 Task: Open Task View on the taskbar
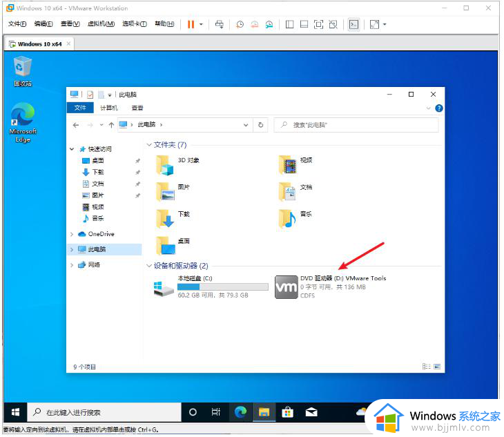(216, 412)
